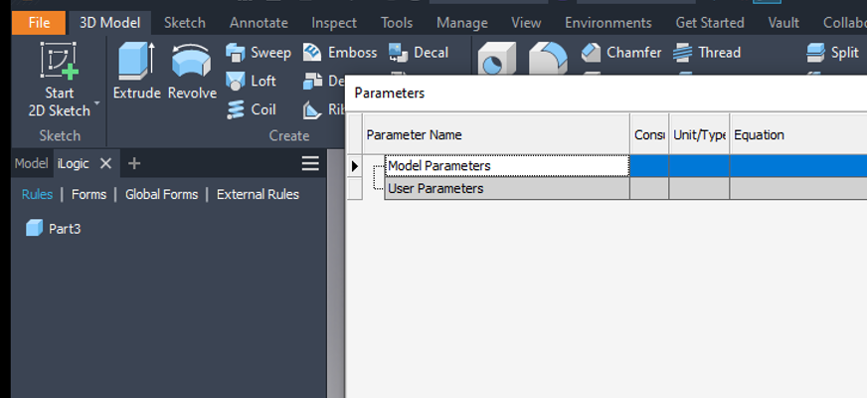This screenshot has height=398, width=868.
Task: Select the Rib tool icon
Action: click(x=313, y=109)
